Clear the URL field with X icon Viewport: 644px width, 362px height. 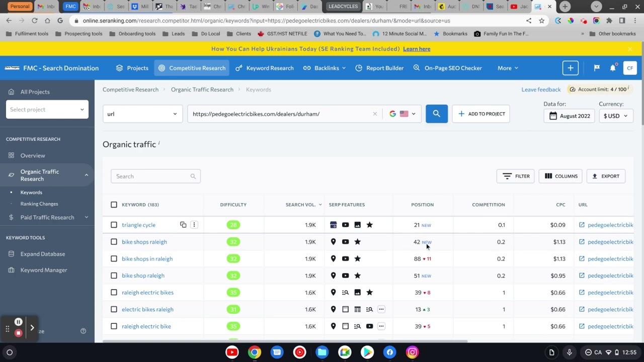click(375, 114)
